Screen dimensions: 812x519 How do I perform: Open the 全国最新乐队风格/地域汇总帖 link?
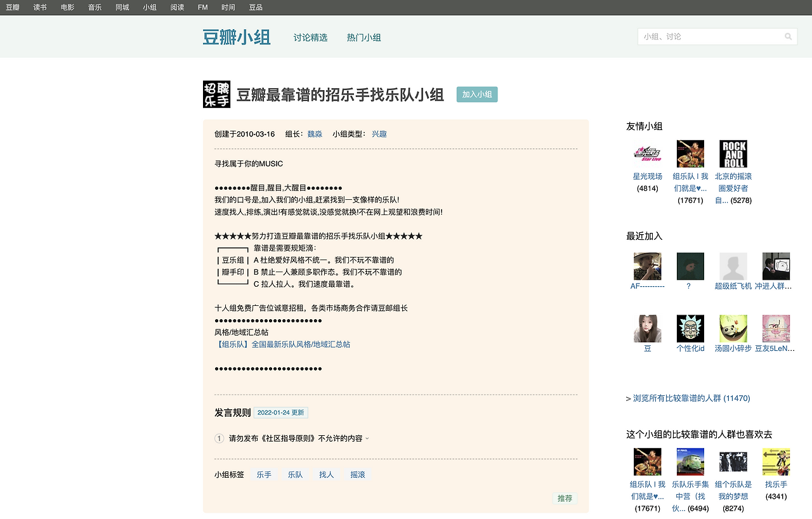point(282,345)
